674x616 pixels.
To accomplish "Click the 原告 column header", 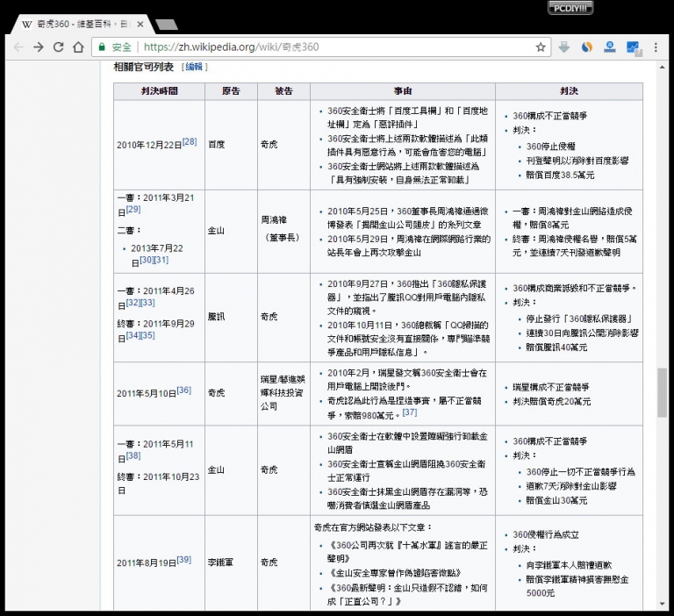I will [x=231, y=91].
